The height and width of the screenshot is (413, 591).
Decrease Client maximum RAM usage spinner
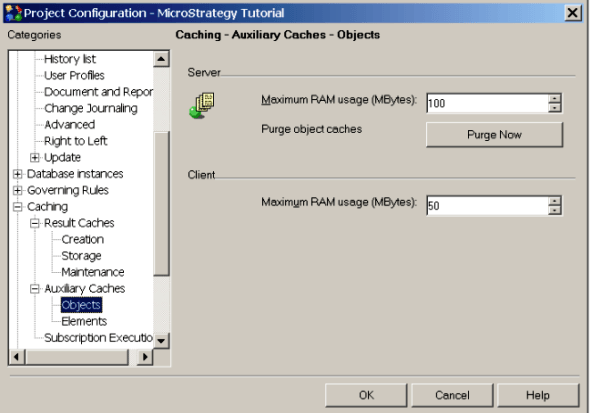554,210
